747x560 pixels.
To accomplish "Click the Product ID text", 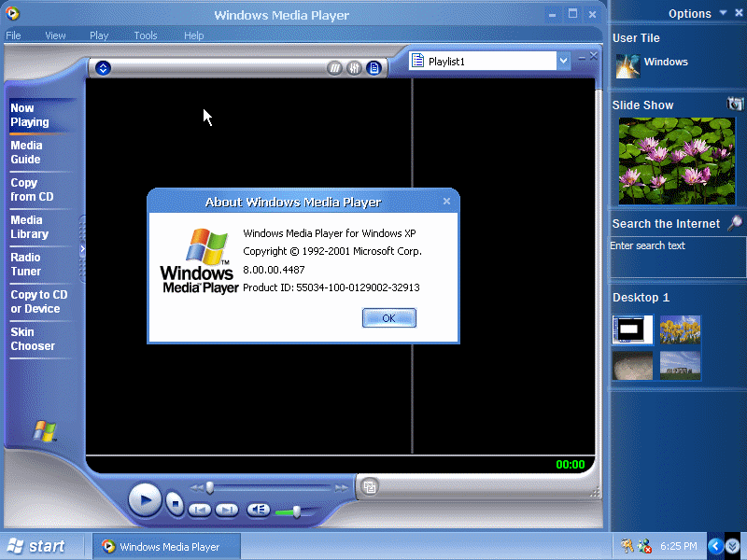I will point(331,287).
